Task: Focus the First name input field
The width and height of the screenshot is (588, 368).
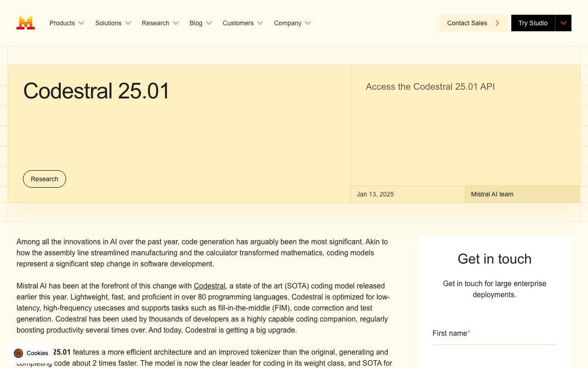Action: tap(495, 333)
